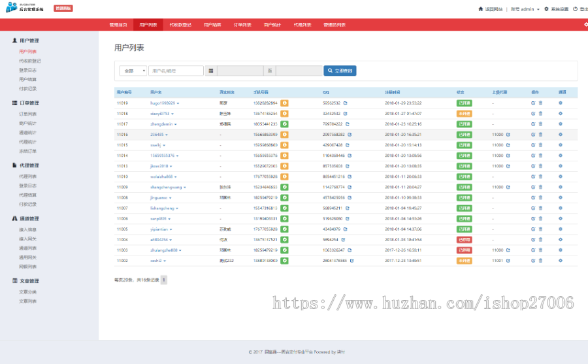Click trash icon for user lishangcheng
588x364 pixels.
coord(540,208)
